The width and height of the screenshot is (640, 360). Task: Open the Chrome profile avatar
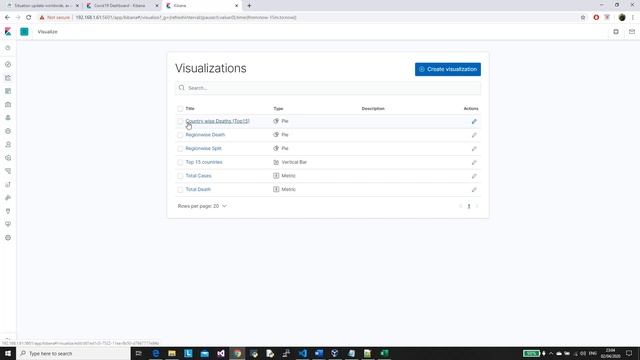[x=622, y=18]
